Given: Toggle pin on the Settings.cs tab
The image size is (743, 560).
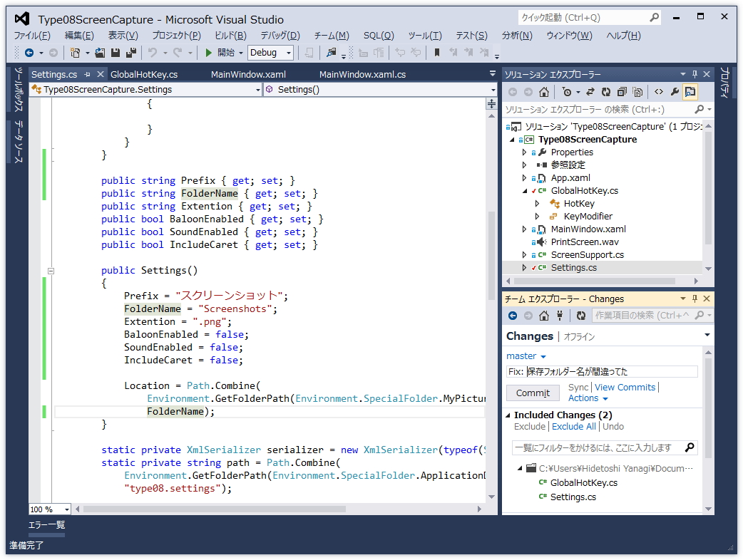Looking at the screenshot, I should 88,74.
